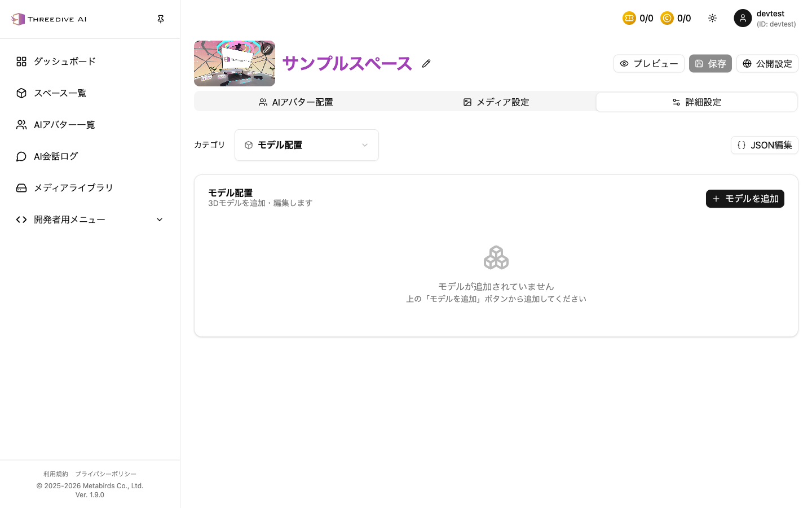Click the 保存 button
Image resolution: width=812 pixels, height=508 pixels.
click(x=710, y=64)
